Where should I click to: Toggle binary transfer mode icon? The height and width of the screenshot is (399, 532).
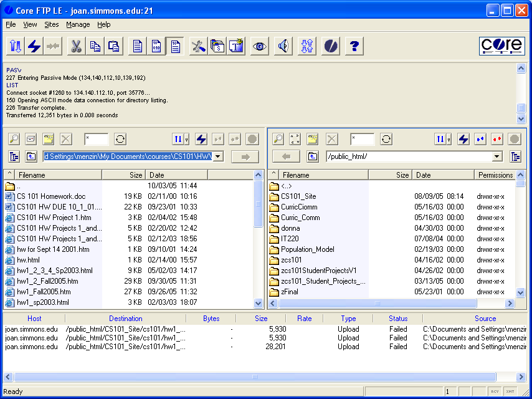pos(156,47)
